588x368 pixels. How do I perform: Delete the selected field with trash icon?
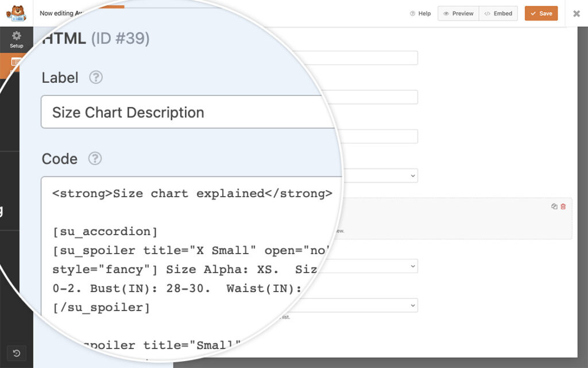563,206
